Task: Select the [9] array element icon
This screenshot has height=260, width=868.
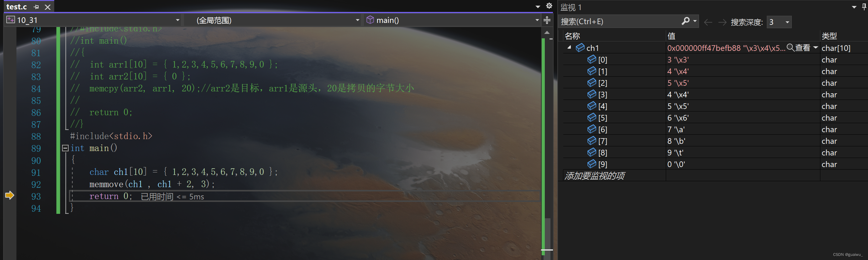Action: [x=591, y=164]
